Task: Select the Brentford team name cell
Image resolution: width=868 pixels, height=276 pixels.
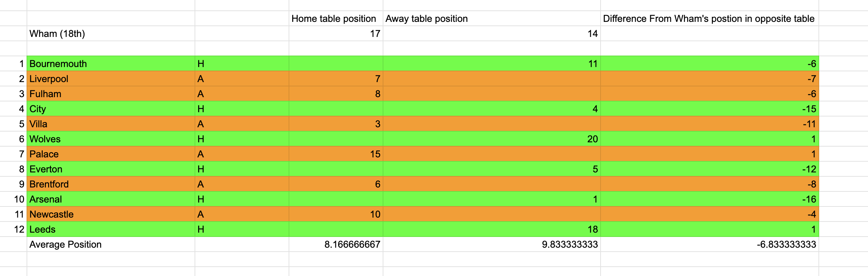Action: pyautogui.click(x=111, y=184)
